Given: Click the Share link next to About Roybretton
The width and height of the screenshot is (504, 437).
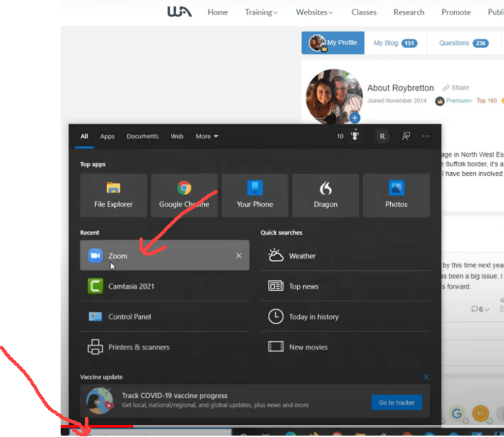Looking at the screenshot, I should [x=459, y=88].
